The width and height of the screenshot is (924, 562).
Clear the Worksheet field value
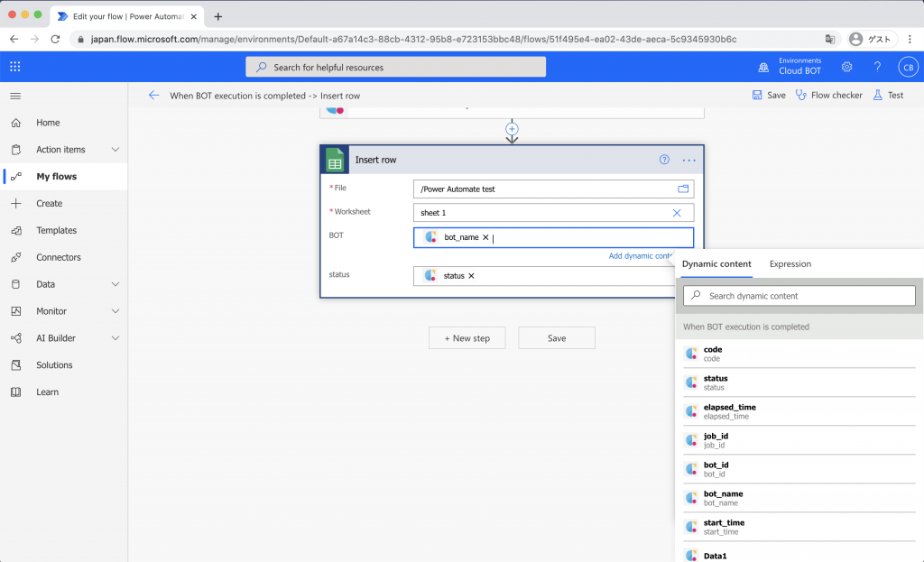(677, 213)
